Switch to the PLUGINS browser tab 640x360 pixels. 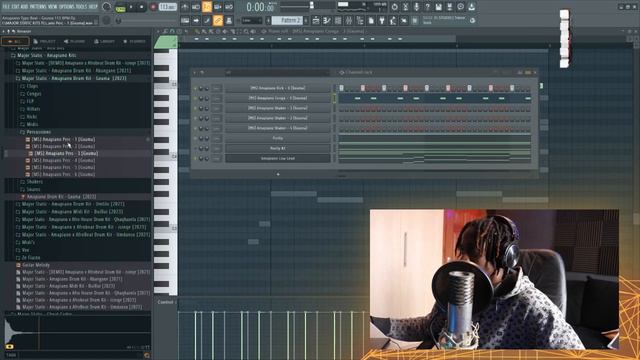[74, 41]
